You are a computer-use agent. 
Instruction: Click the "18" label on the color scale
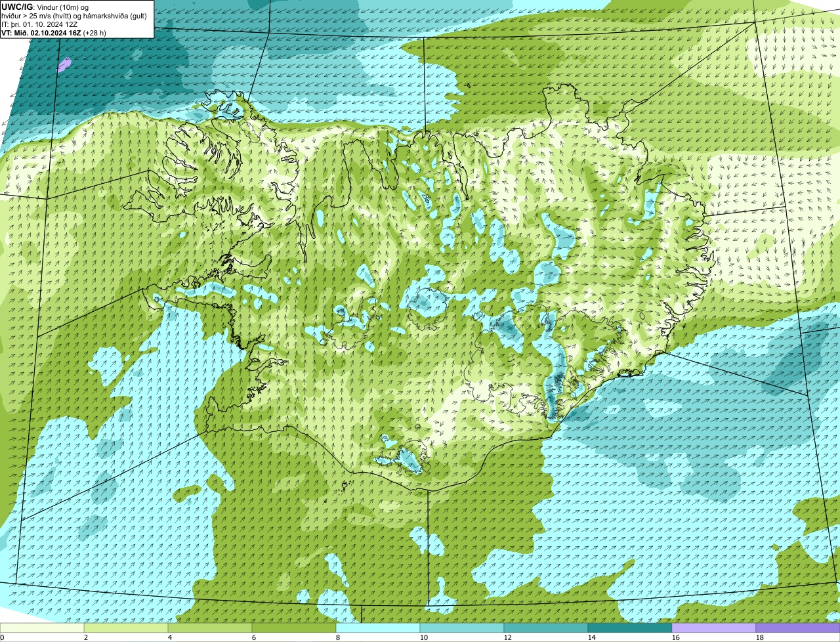tap(760, 637)
